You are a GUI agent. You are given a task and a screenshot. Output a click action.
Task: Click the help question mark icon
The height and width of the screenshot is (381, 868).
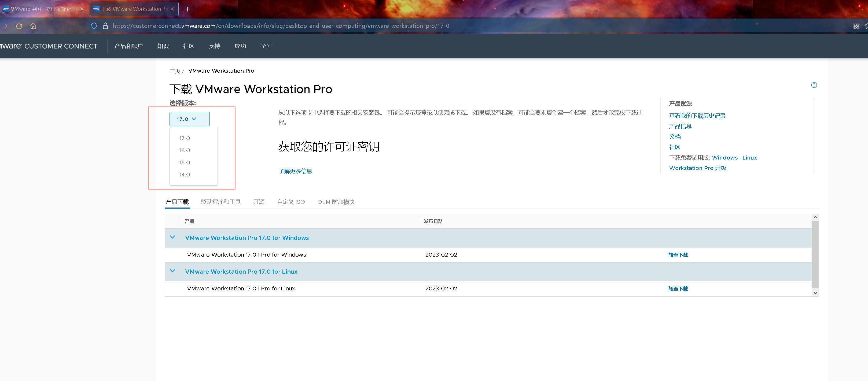[x=814, y=85]
